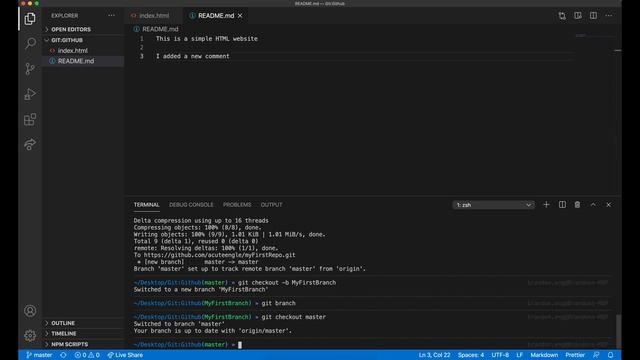Open the Accounts icon in activity bar
The width and height of the screenshot is (640, 360).
click(x=30, y=311)
